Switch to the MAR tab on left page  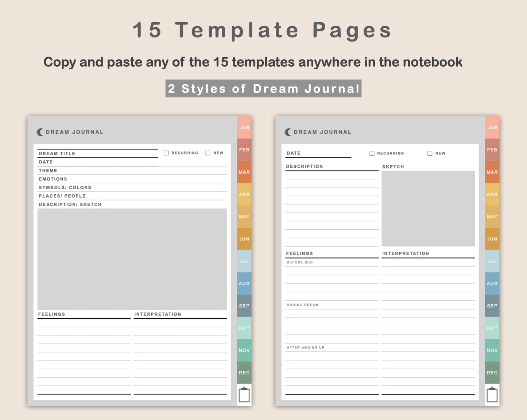[244, 172]
